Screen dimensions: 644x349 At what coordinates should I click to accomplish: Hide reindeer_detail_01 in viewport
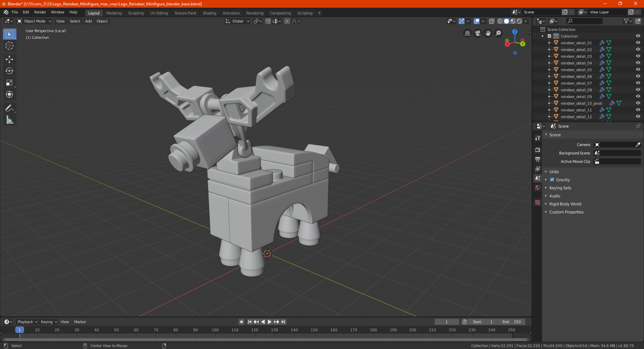(638, 43)
